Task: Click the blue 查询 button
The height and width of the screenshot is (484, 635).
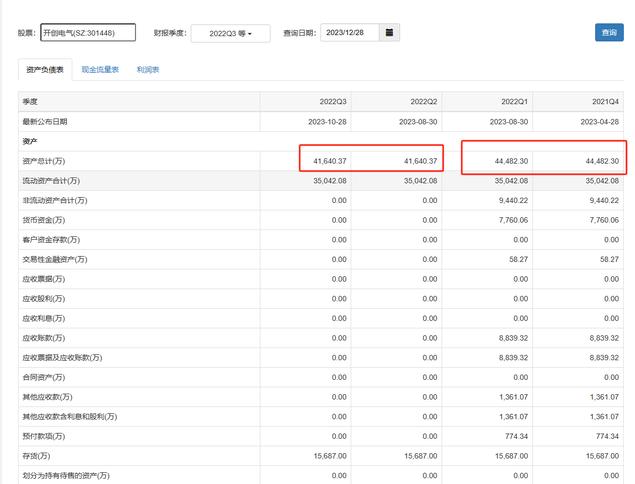Action: click(x=608, y=33)
